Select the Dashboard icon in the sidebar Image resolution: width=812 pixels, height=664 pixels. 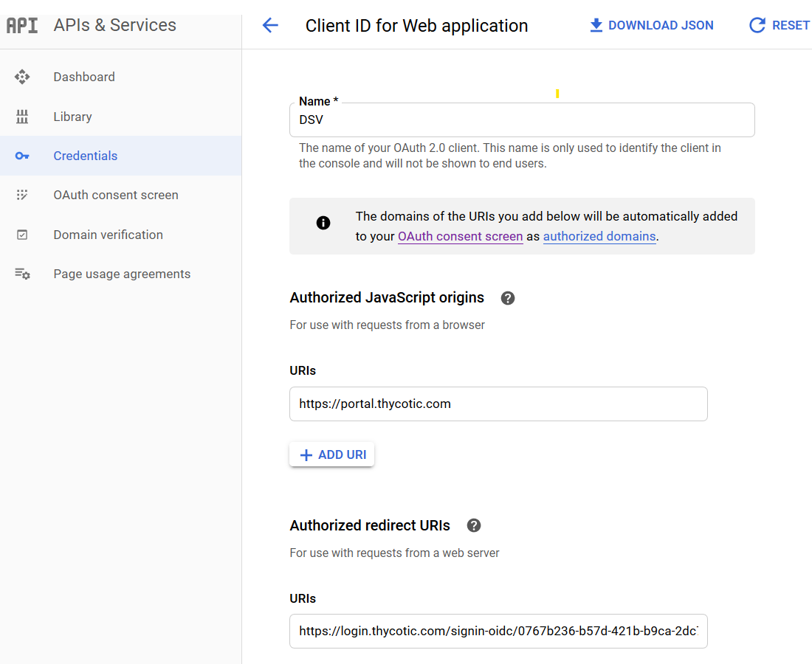(x=23, y=77)
